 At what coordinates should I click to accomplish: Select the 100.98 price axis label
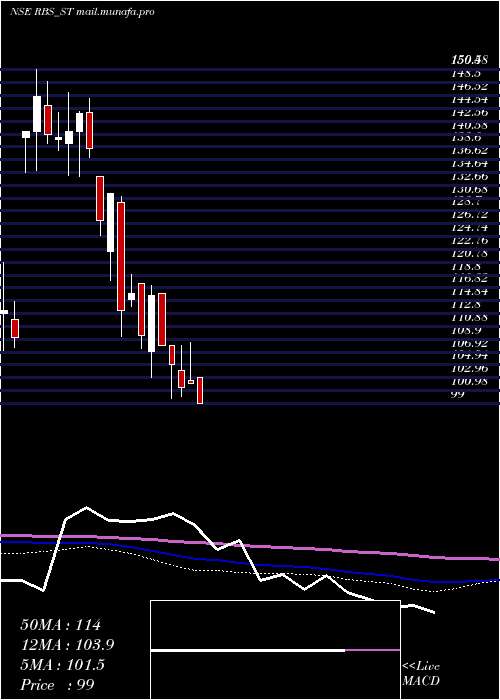coord(471,382)
